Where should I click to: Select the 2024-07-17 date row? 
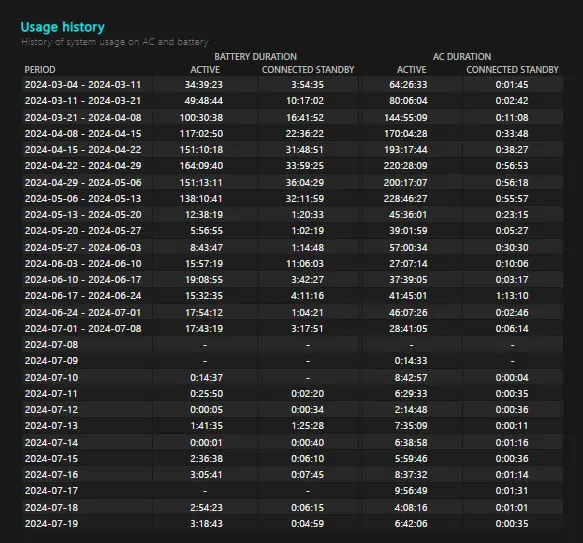click(x=51, y=491)
